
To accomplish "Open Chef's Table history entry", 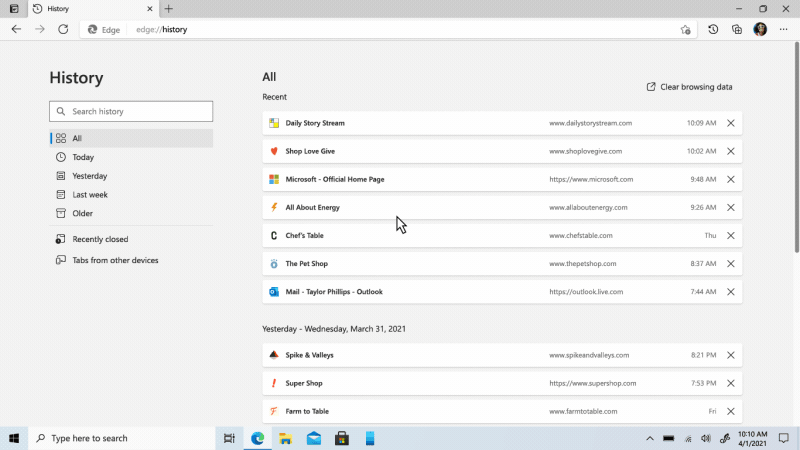I will (x=502, y=235).
